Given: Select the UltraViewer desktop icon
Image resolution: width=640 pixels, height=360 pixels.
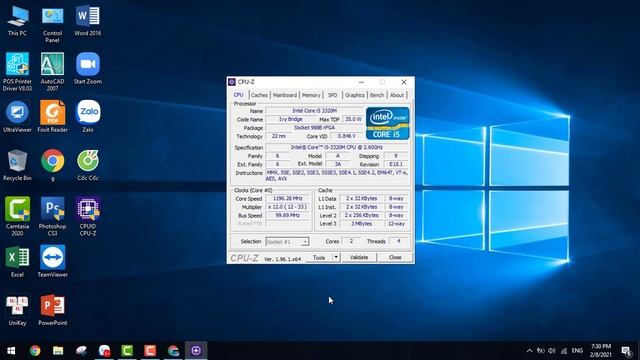Looking at the screenshot, I should [x=18, y=117].
